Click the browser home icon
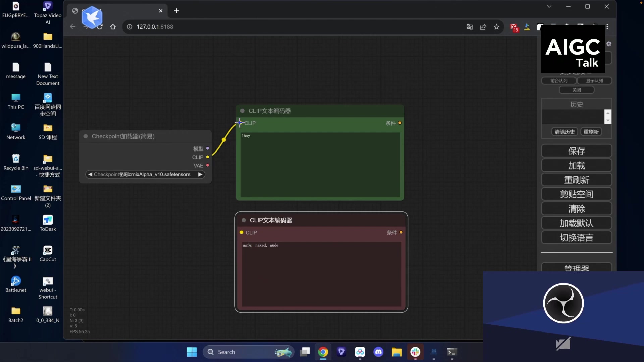 pos(113,27)
